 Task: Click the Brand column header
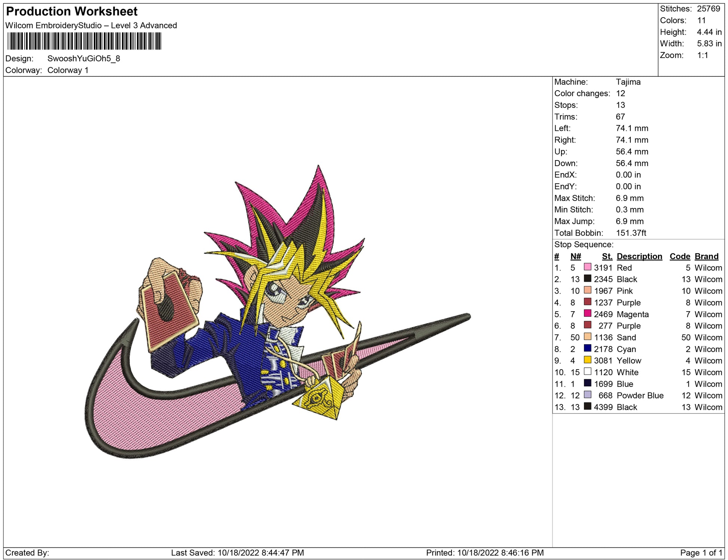coord(706,256)
